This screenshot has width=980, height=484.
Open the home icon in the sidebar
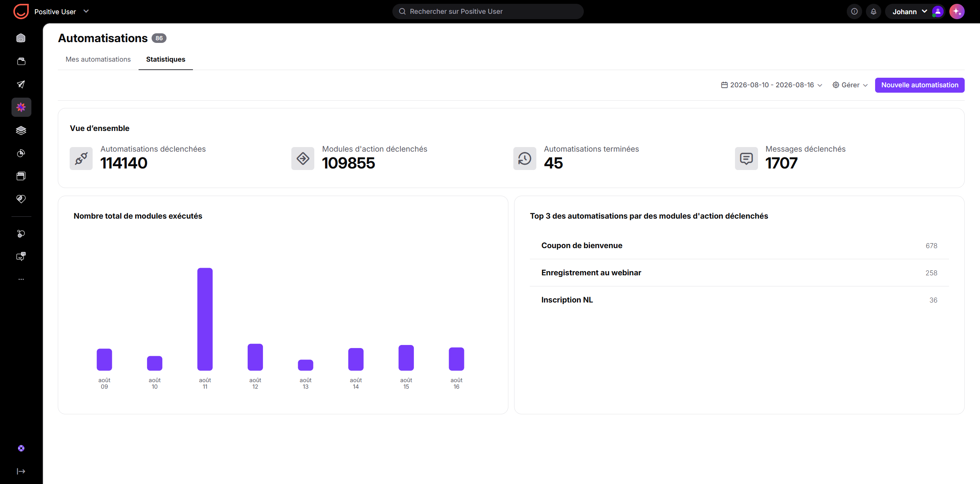(x=21, y=38)
